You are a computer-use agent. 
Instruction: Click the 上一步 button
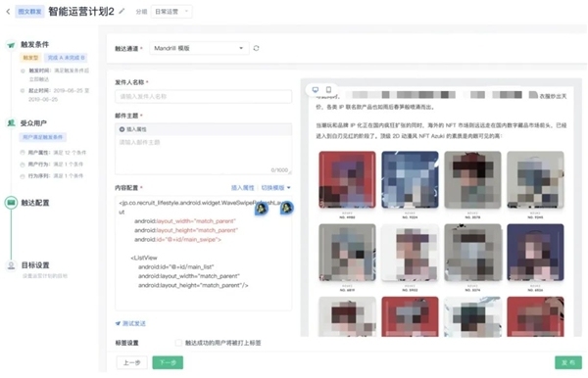131,362
